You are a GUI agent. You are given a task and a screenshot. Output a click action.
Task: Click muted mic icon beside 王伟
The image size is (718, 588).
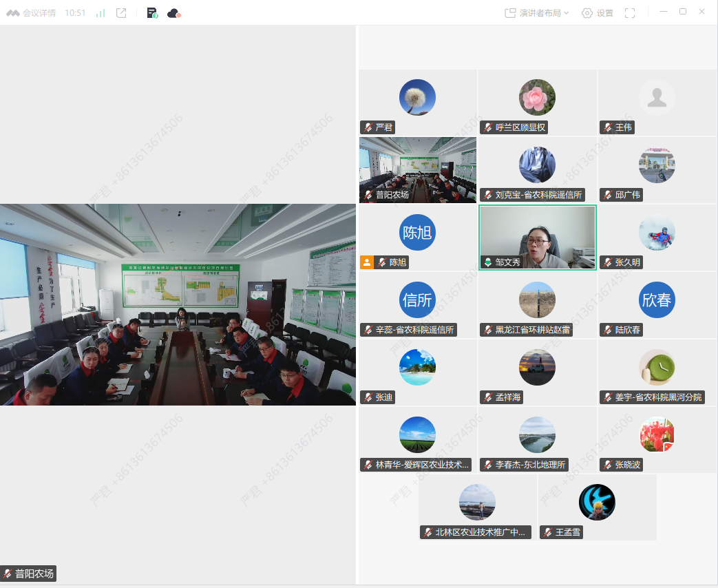[x=607, y=127]
